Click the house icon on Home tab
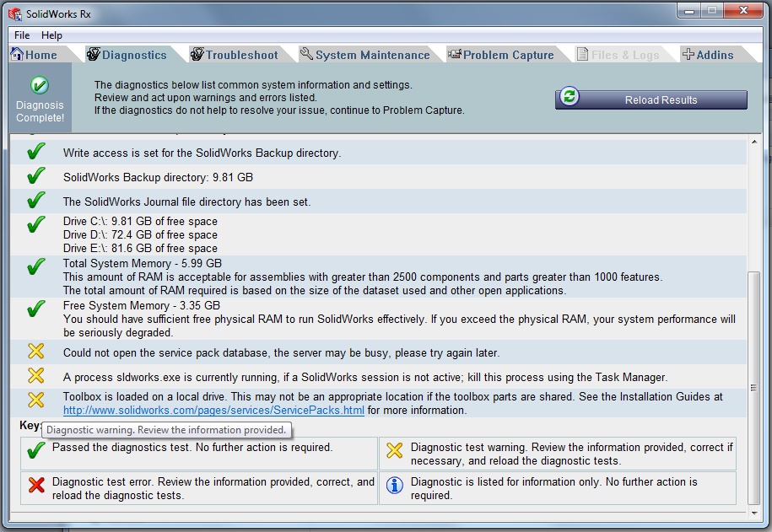The height and width of the screenshot is (532, 772). 17,54
